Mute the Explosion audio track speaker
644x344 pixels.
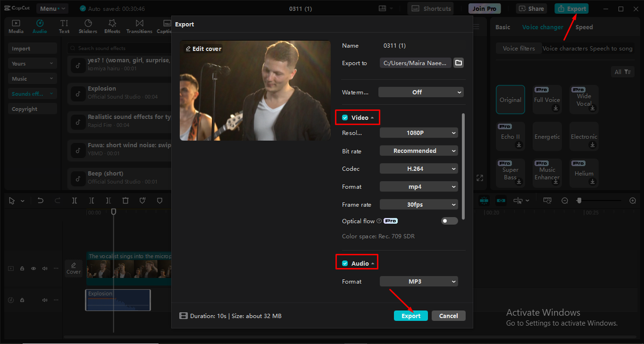pyautogui.click(x=45, y=300)
